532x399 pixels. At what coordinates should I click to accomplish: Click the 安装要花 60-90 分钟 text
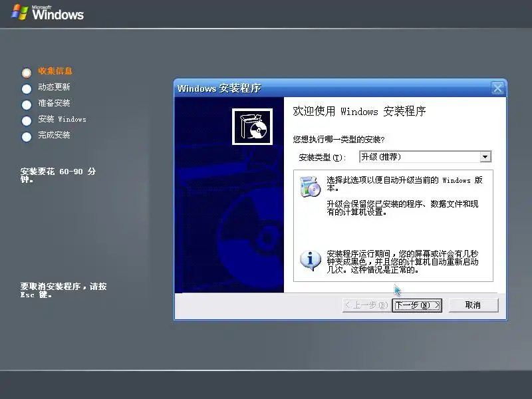pos(58,176)
